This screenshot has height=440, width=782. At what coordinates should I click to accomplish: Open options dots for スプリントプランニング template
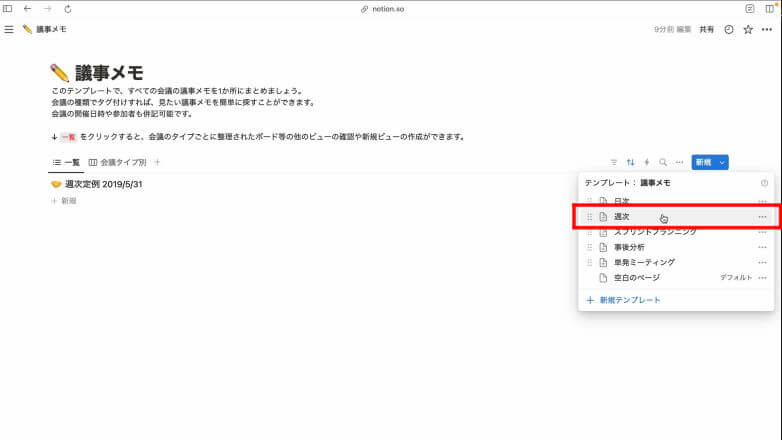pyautogui.click(x=762, y=232)
